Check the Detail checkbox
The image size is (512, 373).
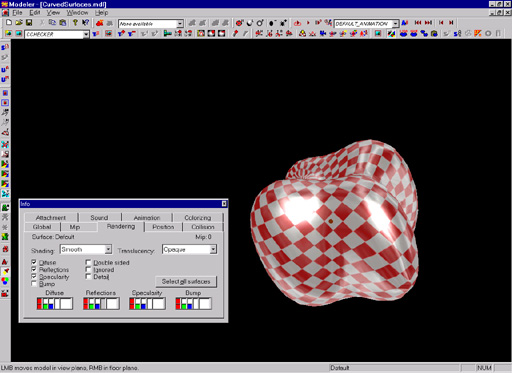(x=88, y=276)
